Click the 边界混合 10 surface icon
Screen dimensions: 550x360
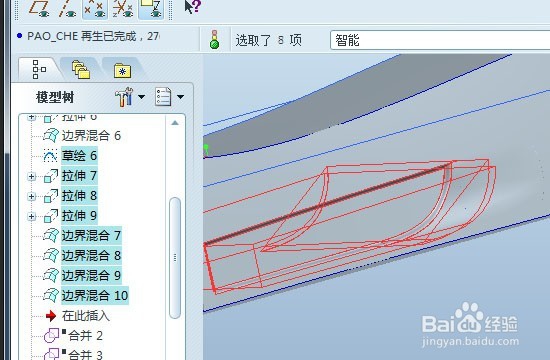pos(51,295)
